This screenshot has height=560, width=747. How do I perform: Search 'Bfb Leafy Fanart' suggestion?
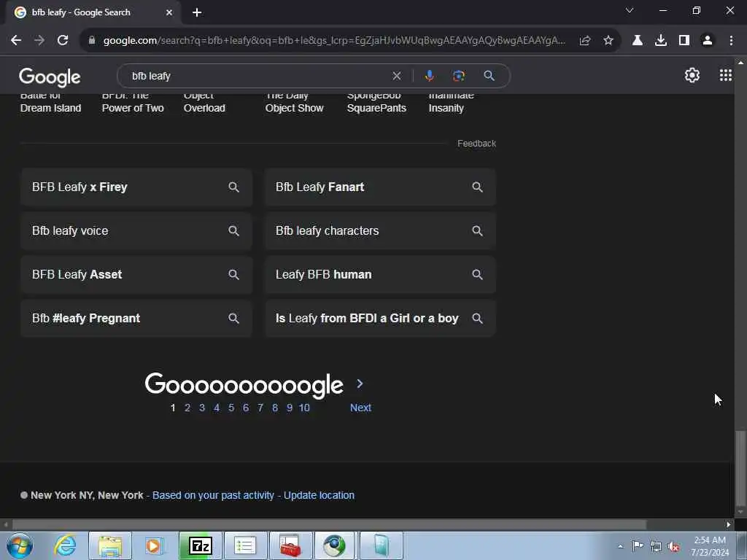[x=380, y=187]
